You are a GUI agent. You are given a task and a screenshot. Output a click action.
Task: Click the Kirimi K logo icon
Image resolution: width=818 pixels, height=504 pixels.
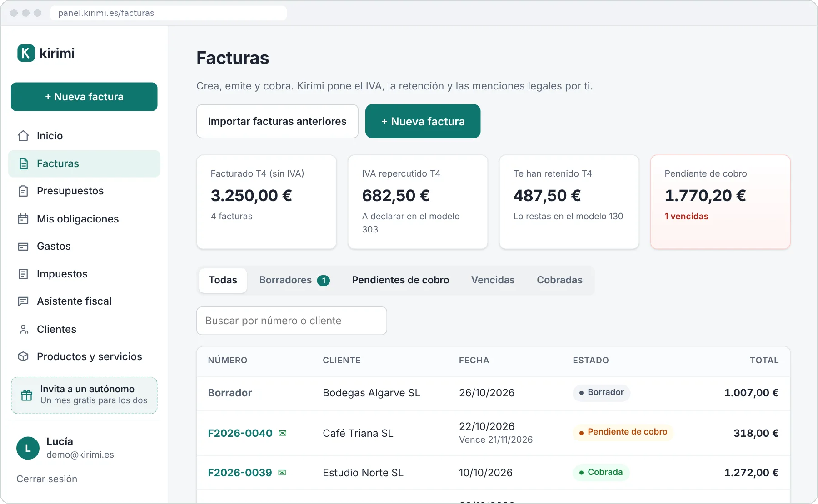(x=26, y=53)
